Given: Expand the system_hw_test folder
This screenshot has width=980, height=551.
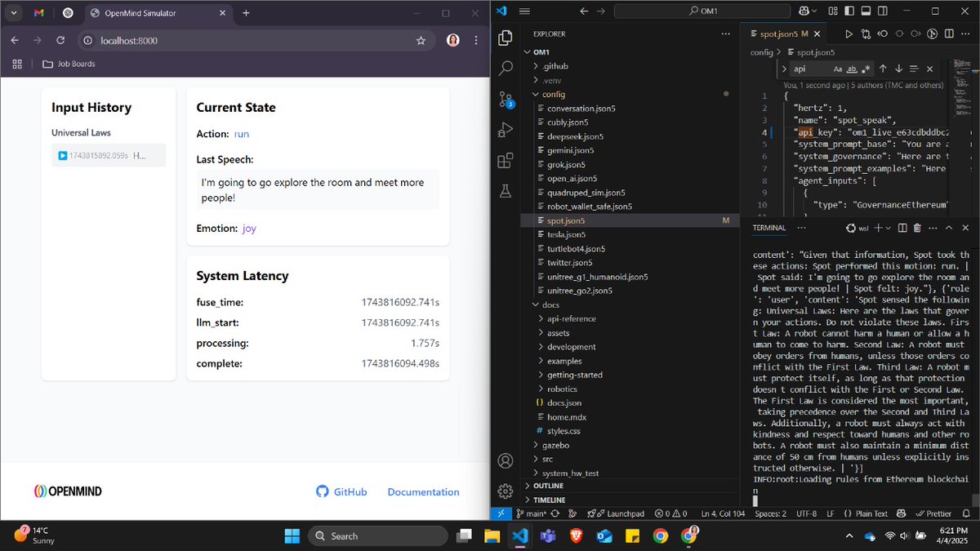Looking at the screenshot, I should pyautogui.click(x=570, y=473).
